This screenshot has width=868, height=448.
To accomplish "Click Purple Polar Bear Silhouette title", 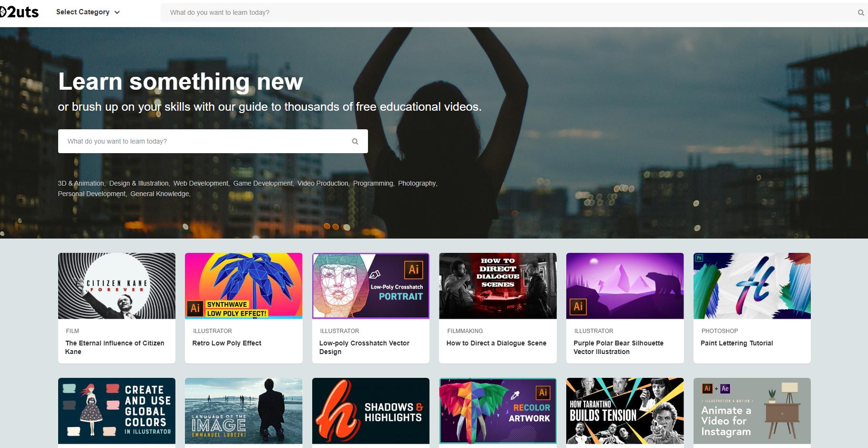I will click(618, 347).
